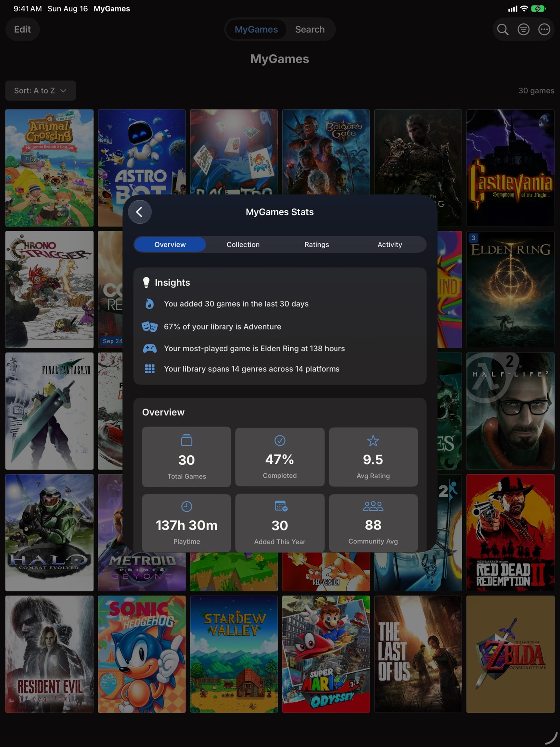Open the 9.5 Avg Rating card
The image size is (560, 747).
coord(373,457)
